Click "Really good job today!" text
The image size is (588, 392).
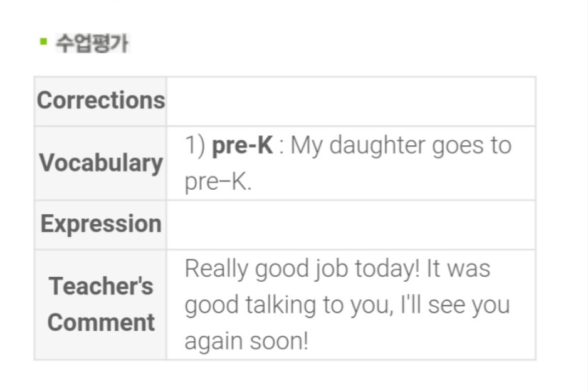302,269
